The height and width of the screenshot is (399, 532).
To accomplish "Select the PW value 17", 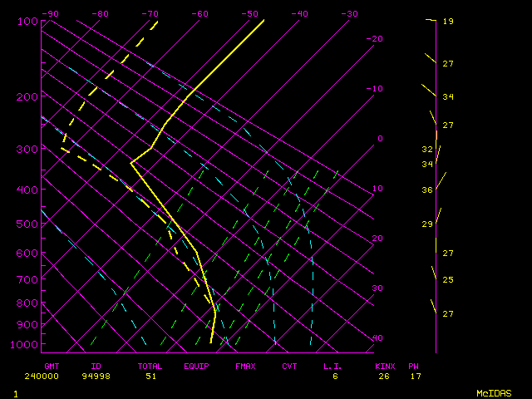I will (x=416, y=376).
